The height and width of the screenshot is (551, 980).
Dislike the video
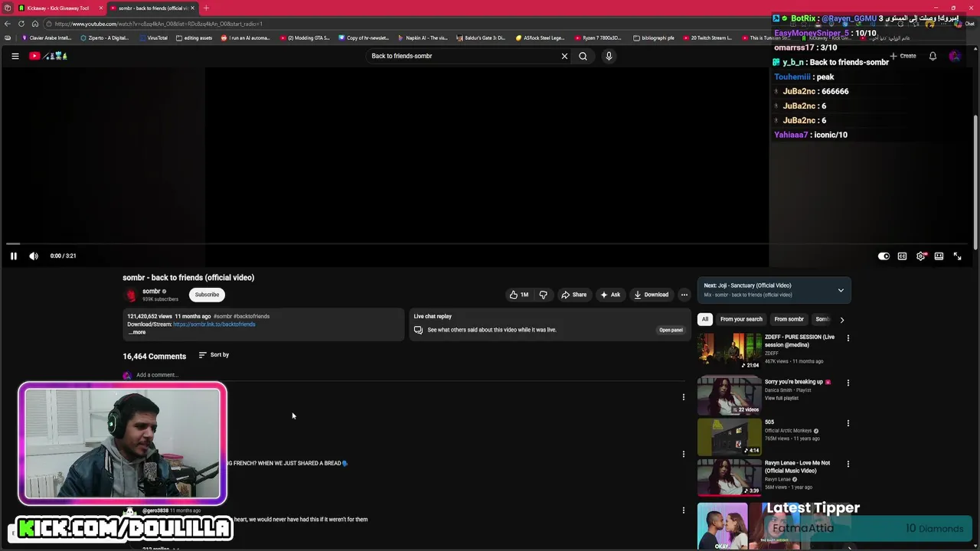pos(544,295)
